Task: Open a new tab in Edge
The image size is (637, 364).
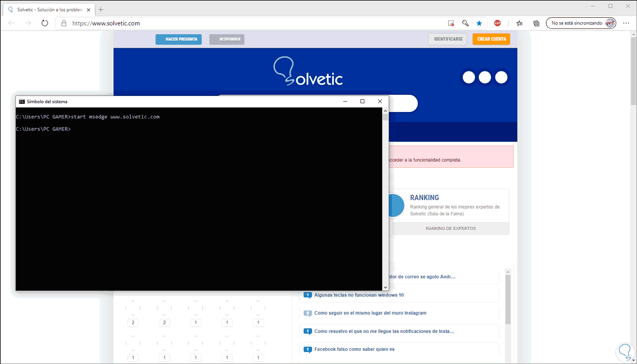Action: pos(101,9)
